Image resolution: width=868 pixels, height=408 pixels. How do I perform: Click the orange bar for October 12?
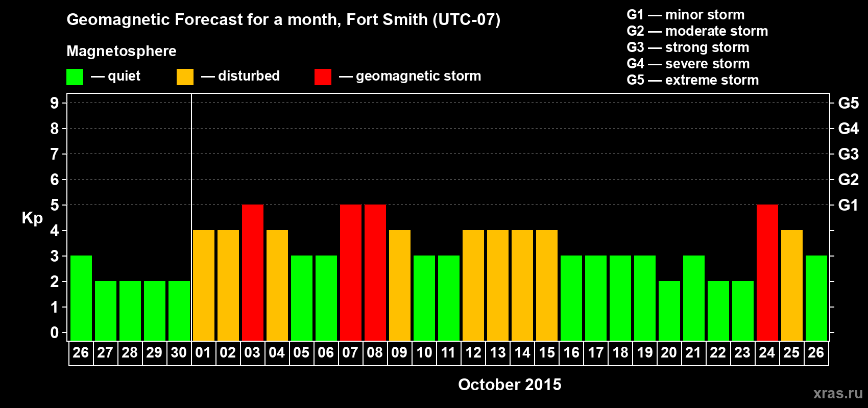(x=473, y=285)
